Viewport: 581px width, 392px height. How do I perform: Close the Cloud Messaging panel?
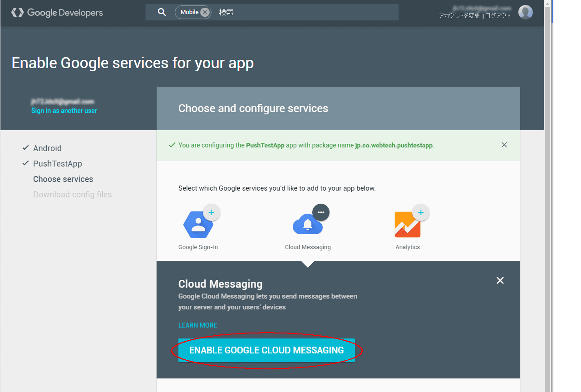pos(500,280)
